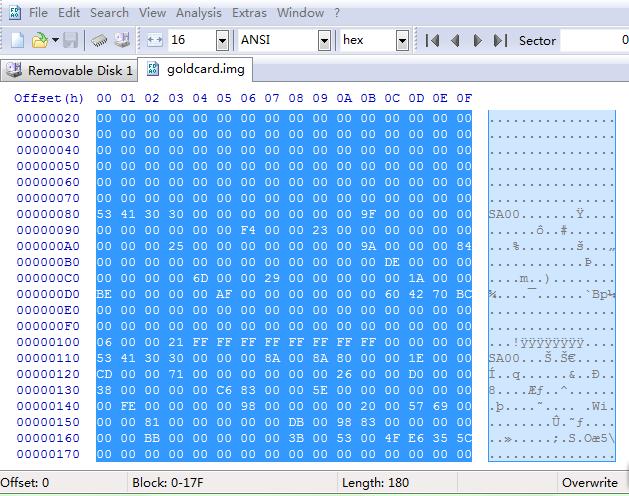The image size is (629, 496).
Task: Go to the previous sector
Action: [x=455, y=41]
